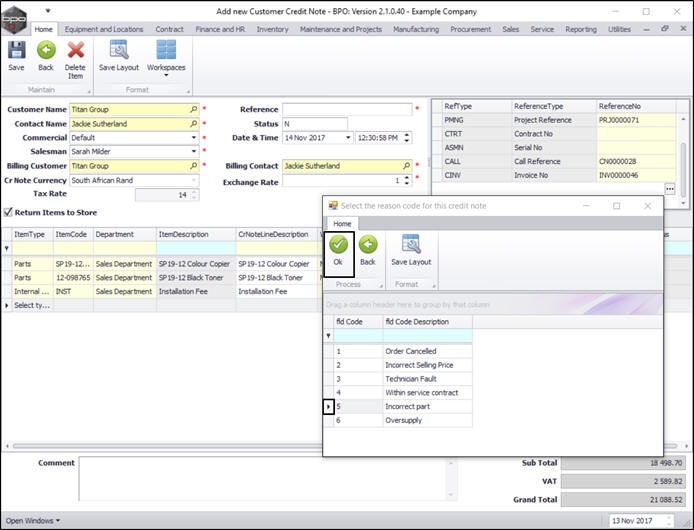This screenshot has height=530, width=694.
Task: Click the PRJ0000071 reference number cell
Action: pos(636,120)
